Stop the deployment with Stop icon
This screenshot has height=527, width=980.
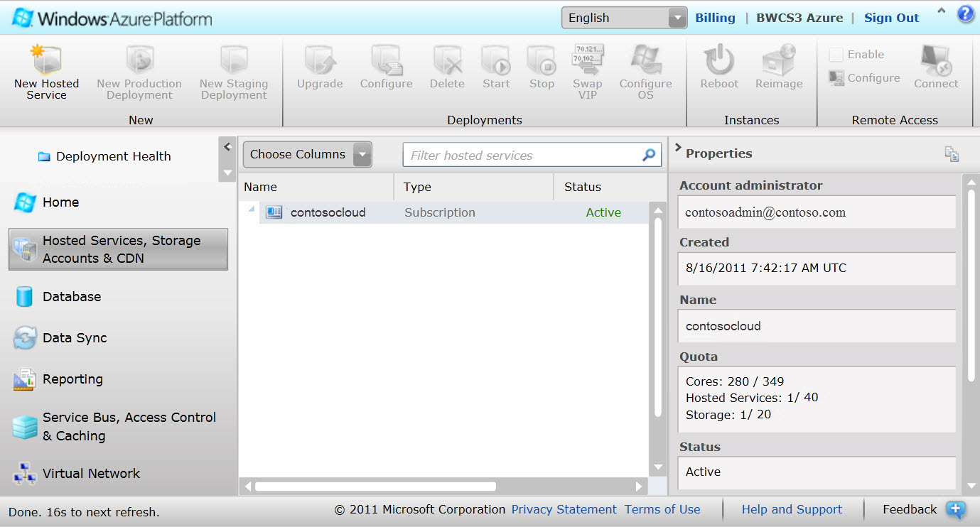pos(542,60)
